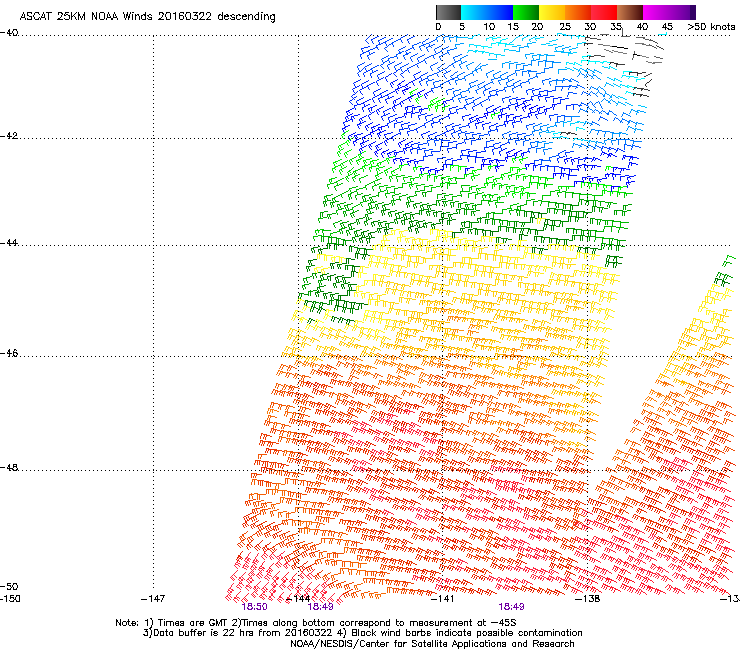Click the '-40' latitude axis label
Viewport: 740px width, 650px height.
tap(9, 33)
